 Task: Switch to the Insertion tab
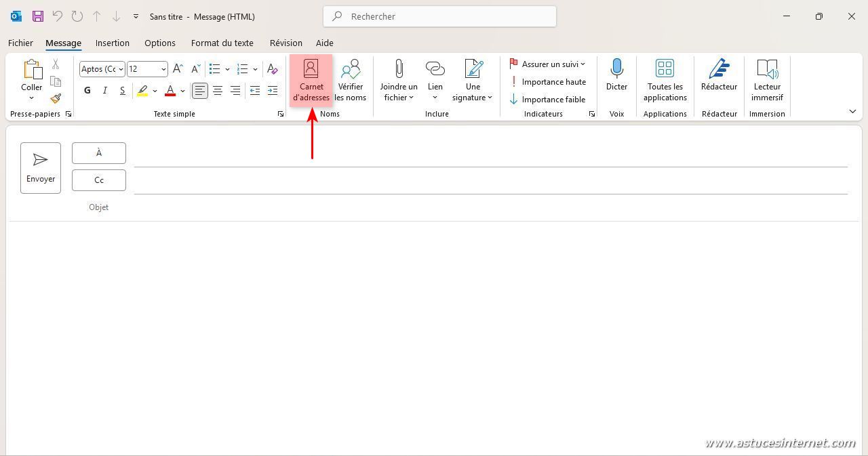tap(113, 43)
